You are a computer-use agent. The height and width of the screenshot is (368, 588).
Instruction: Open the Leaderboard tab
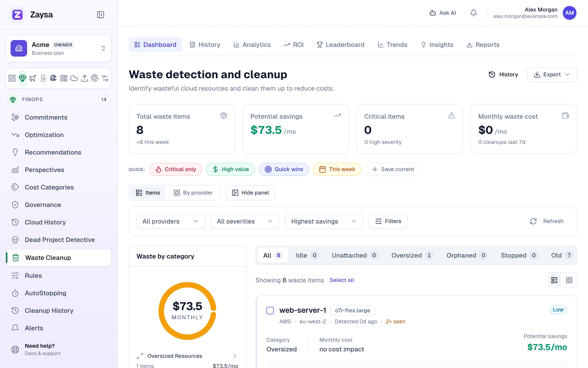340,45
